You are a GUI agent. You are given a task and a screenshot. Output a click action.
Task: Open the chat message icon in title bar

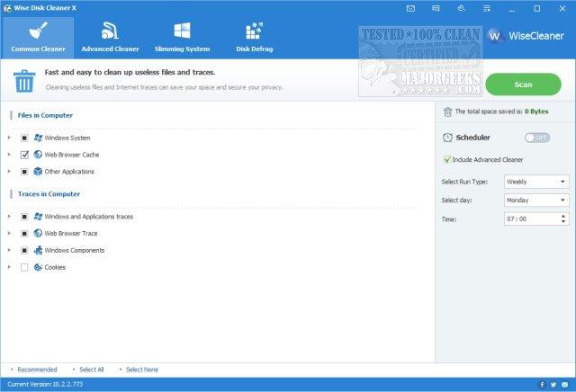436,8
